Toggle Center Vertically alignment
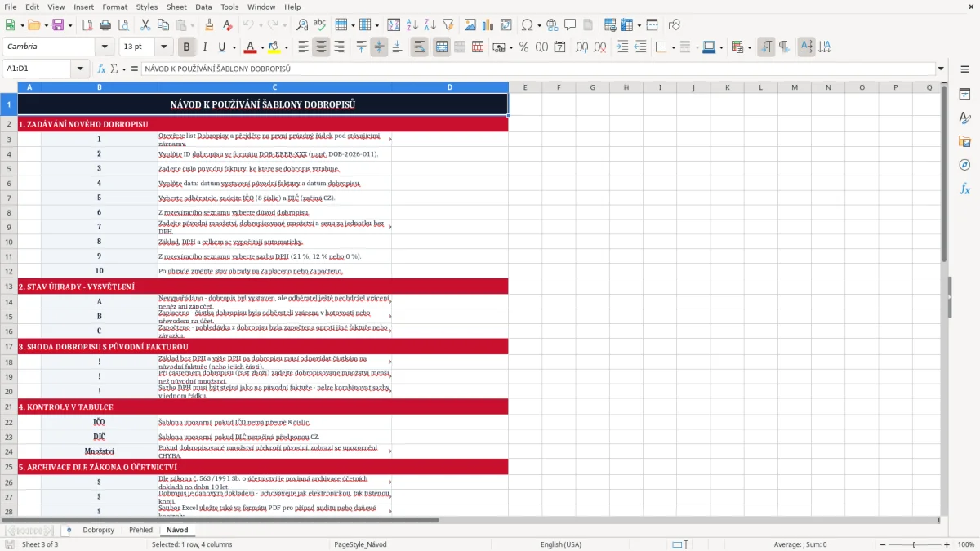Screen dimensions: 980x551 (379, 47)
